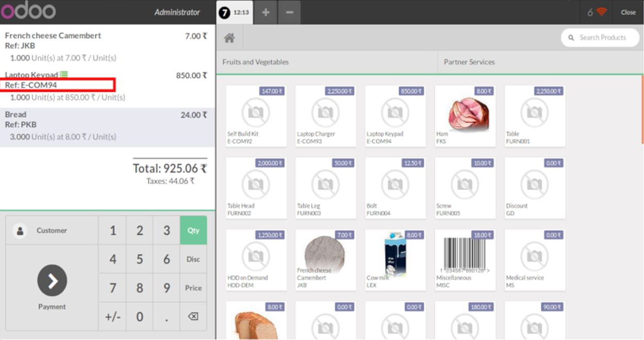Add Table Head FURN002 product

click(256, 188)
